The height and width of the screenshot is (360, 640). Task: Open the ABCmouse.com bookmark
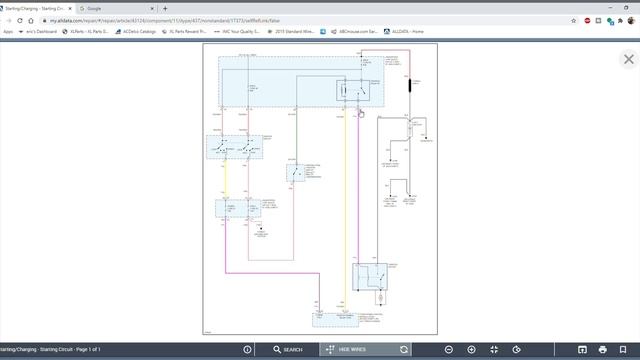coord(354,31)
